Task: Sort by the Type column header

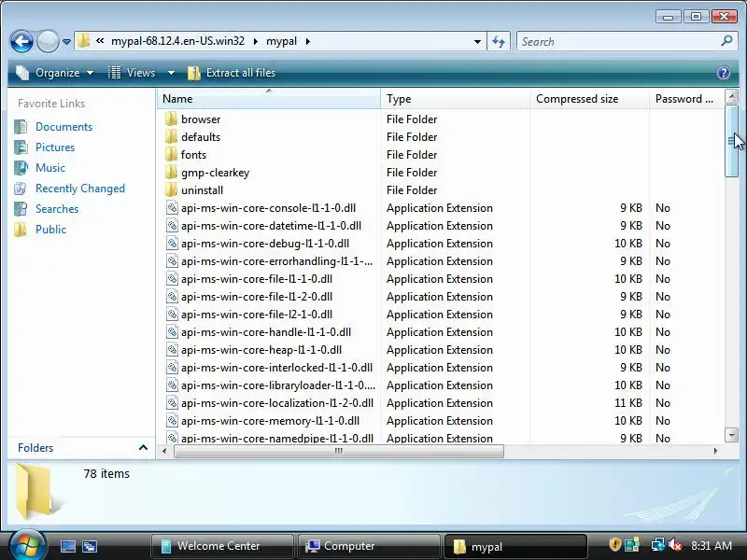Action: point(455,99)
